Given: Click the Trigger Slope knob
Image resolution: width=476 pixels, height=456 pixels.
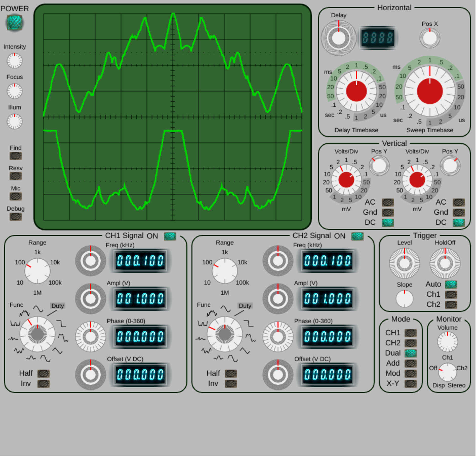Looking at the screenshot, I should point(405,299).
